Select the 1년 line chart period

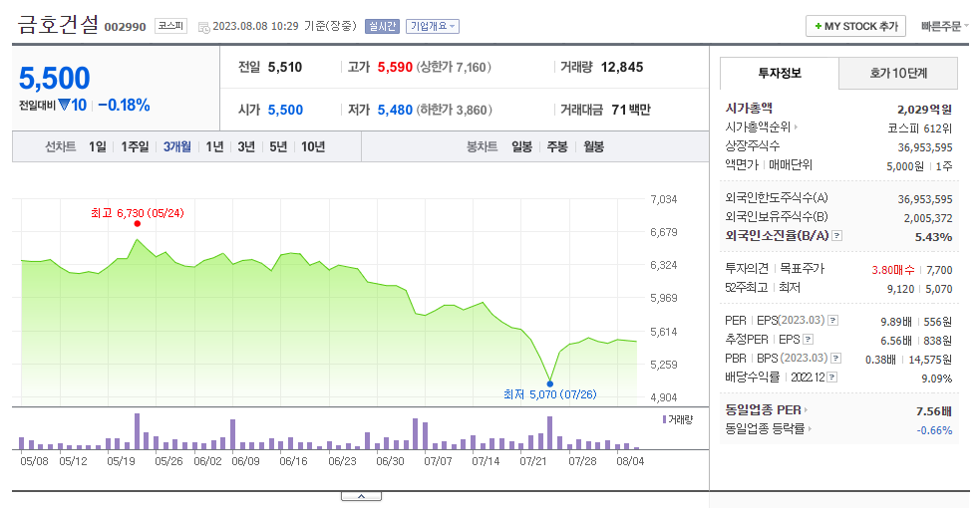click(214, 146)
